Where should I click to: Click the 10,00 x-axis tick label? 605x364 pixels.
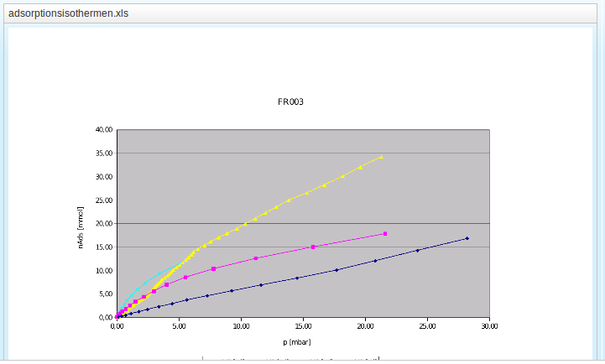click(241, 326)
